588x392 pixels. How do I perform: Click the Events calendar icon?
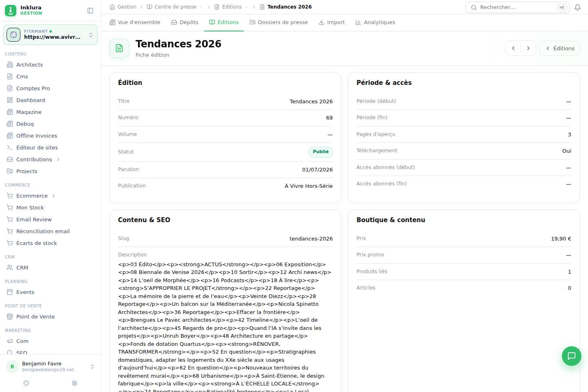(10, 292)
